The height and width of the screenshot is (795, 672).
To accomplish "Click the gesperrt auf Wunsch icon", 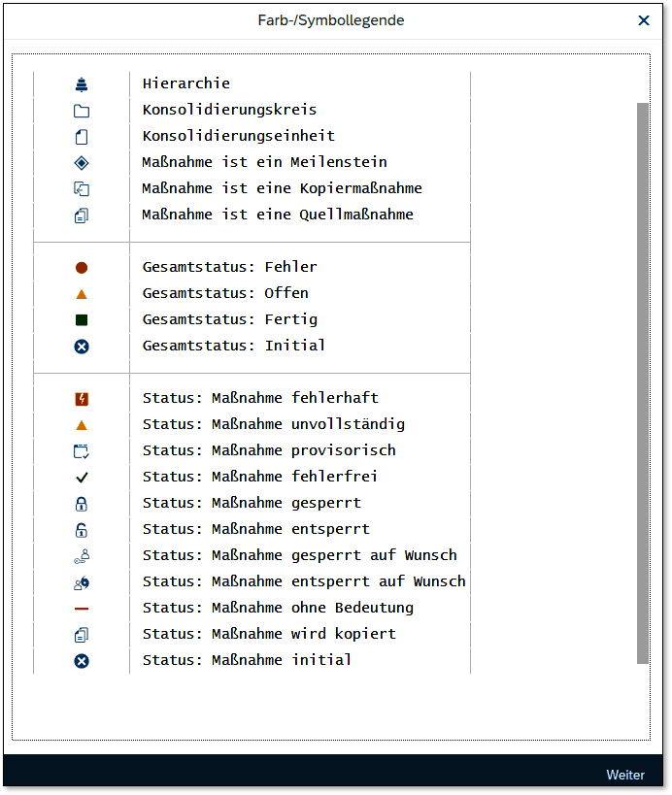I will point(82,556).
